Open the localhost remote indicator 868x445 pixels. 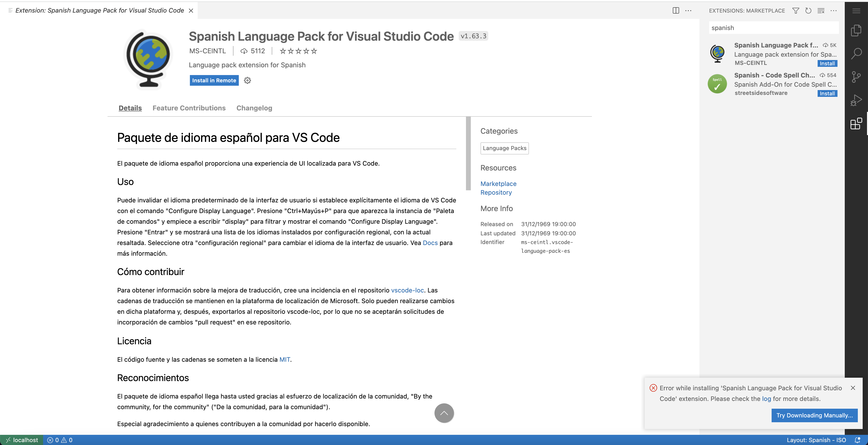[x=22, y=440]
